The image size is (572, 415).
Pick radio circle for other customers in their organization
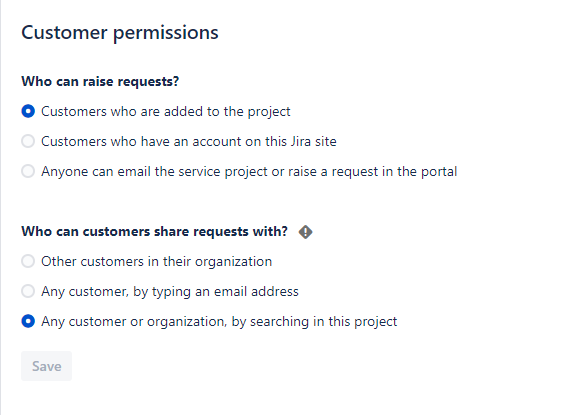pyautogui.click(x=28, y=261)
